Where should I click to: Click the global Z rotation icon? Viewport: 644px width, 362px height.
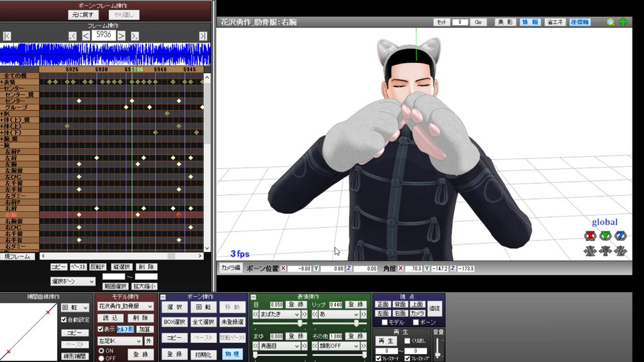tap(621, 235)
